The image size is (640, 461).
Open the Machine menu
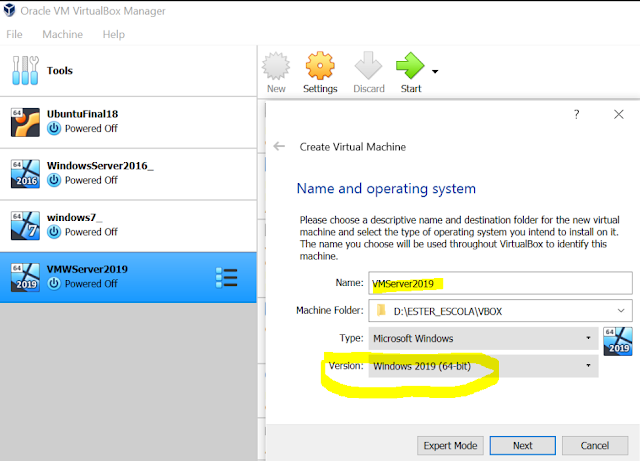click(62, 34)
